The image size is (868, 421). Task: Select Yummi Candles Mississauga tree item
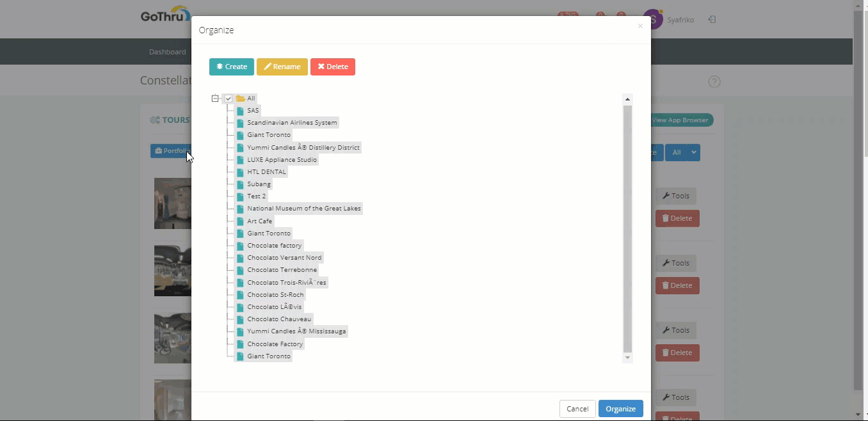click(x=296, y=331)
